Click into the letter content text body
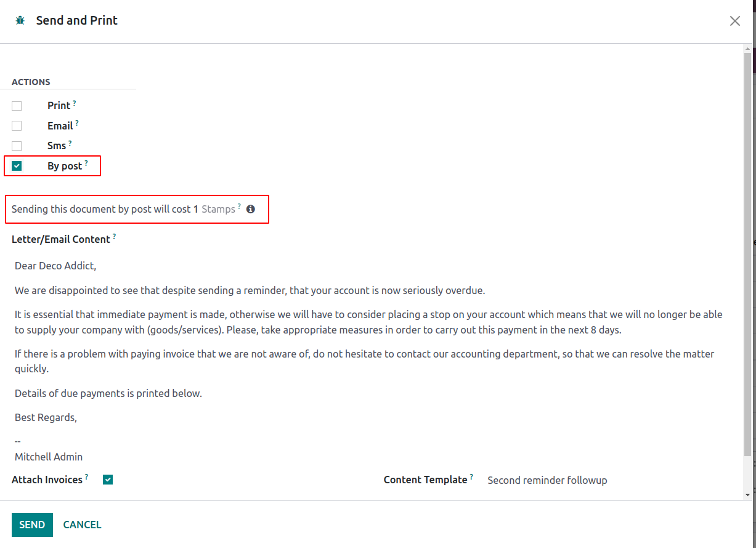The width and height of the screenshot is (756, 548). 370,361
